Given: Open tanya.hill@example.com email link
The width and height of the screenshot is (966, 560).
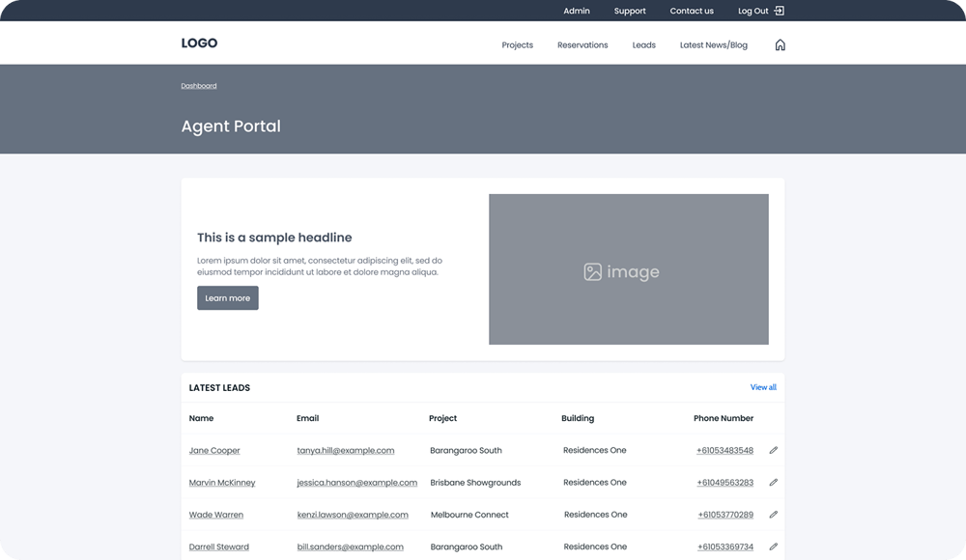Looking at the screenshot, I should 347,450.
